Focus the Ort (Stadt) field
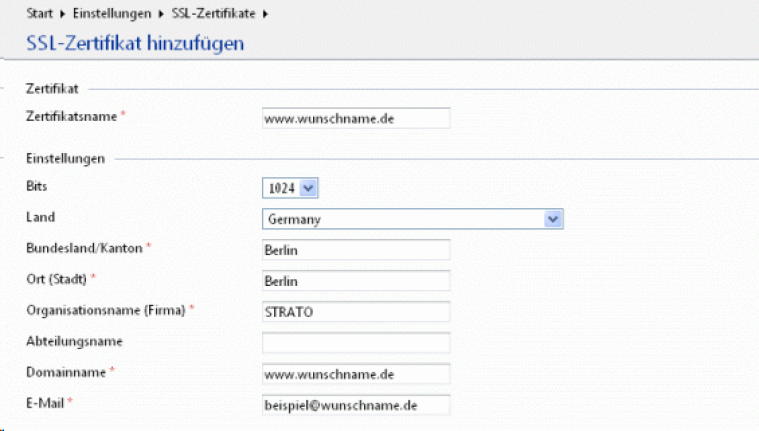Screen dimensions: 759x431 [356, 281]
